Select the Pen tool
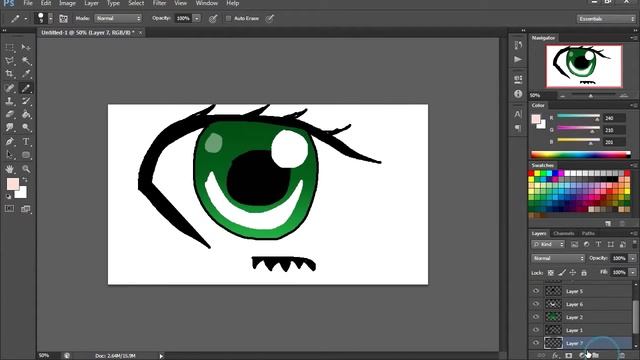The width and height of the screenshot is (640, 360). point(9,142)
